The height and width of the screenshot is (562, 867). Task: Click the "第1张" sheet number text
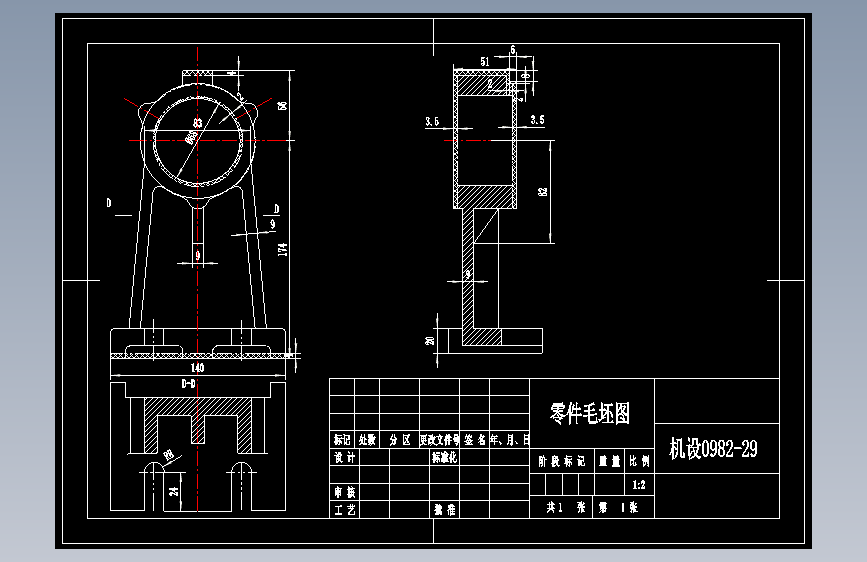[618, 507]
